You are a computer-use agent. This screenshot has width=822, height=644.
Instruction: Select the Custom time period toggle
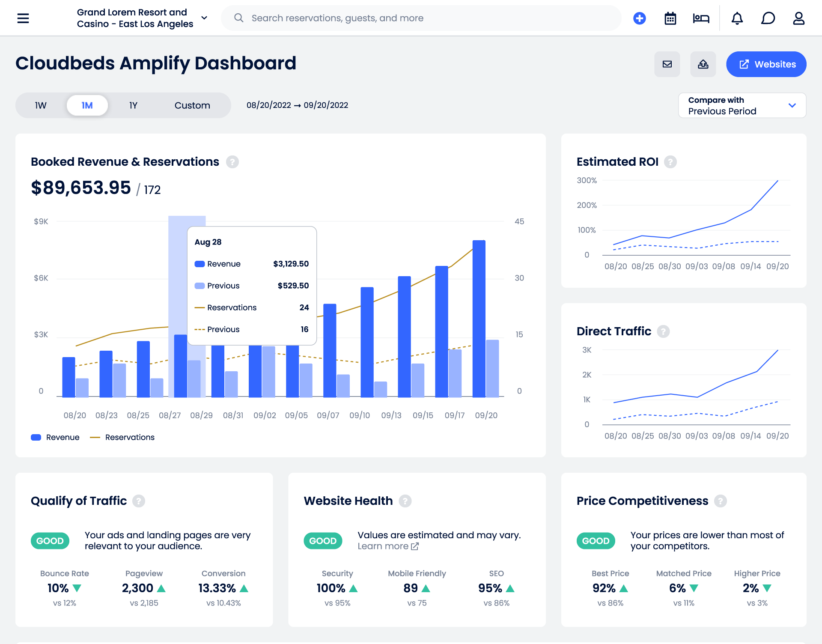click(192, 105)
